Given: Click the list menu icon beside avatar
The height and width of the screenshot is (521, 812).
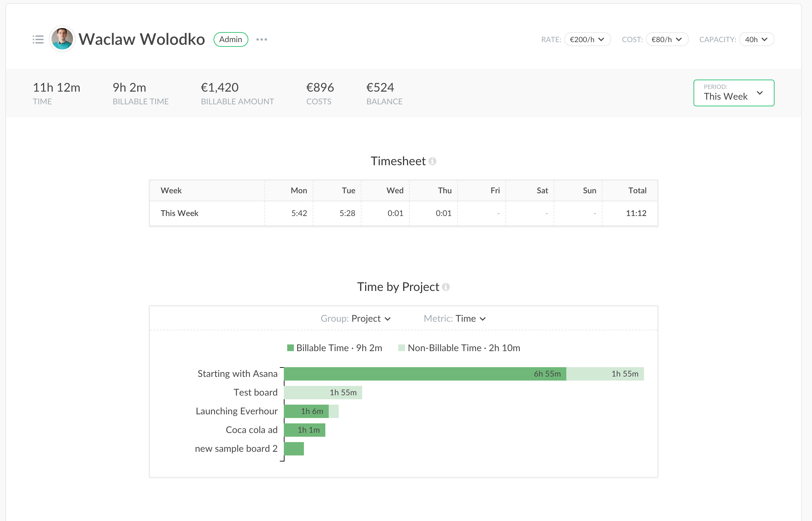Looking at the screenshot, I should click(38, 39).
